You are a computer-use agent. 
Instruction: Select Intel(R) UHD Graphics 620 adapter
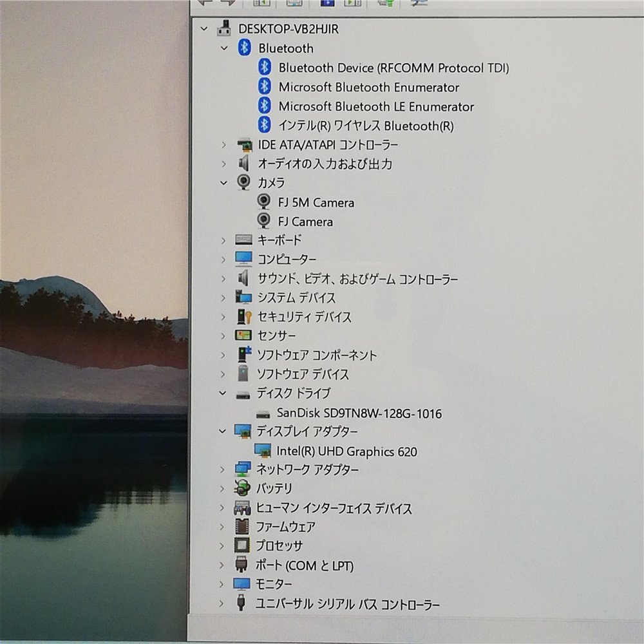[346, 451]
